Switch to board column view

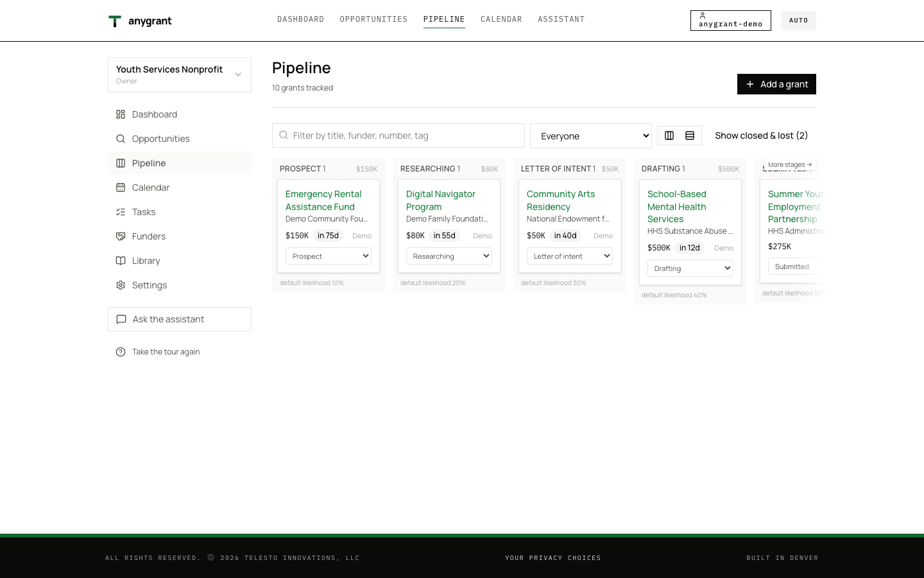pyautogui.click(x=669, y=136)
